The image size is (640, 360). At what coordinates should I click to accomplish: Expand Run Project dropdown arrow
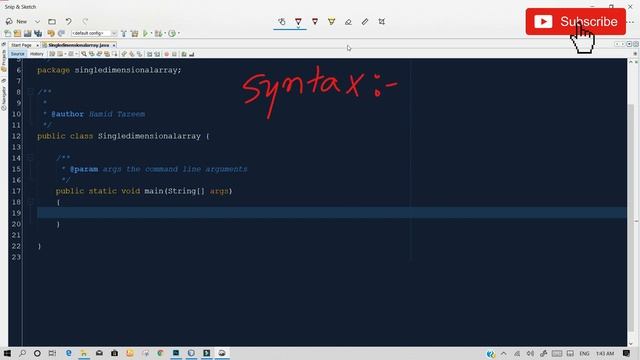(x=151, y=33)
